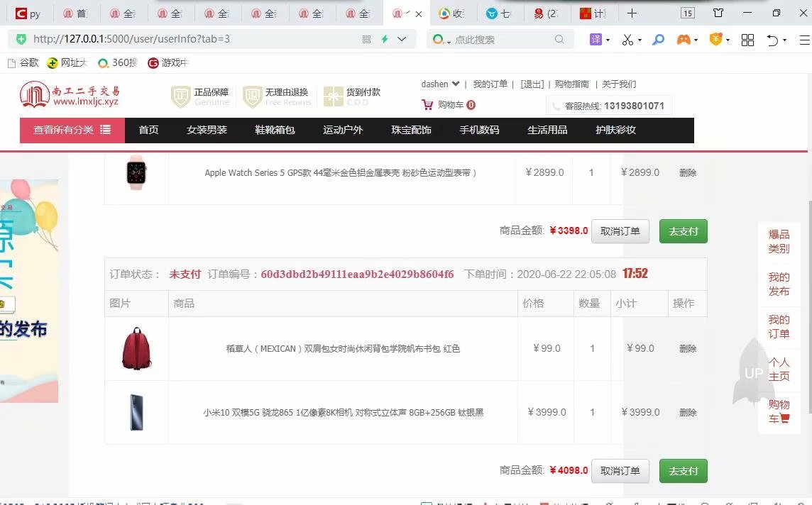This screenshot has height=505, width=812.
Task: Open the 网址大 bookmark
Action: (67, 62)
